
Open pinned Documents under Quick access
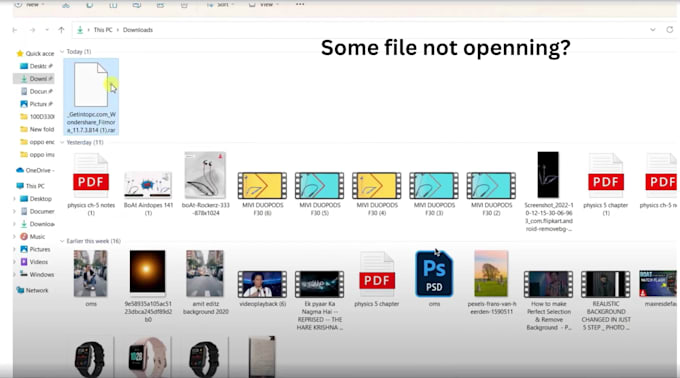coord(36,91)
